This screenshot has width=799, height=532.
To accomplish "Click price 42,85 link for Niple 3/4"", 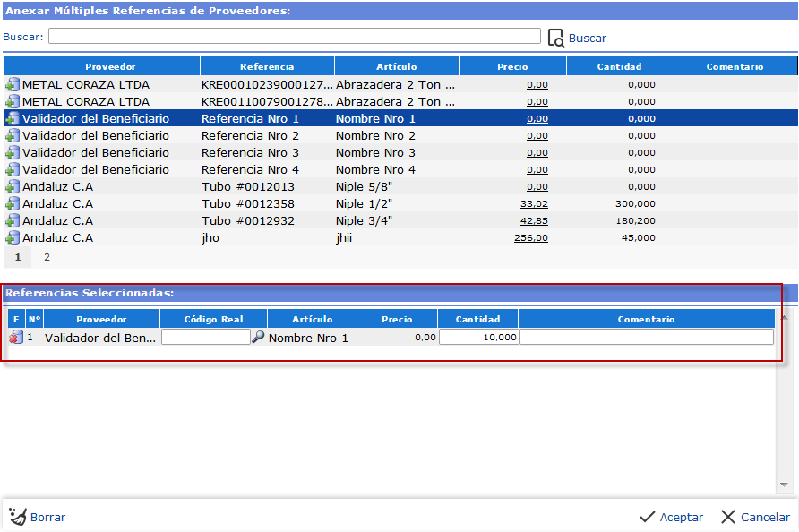I will coord(534,221).
